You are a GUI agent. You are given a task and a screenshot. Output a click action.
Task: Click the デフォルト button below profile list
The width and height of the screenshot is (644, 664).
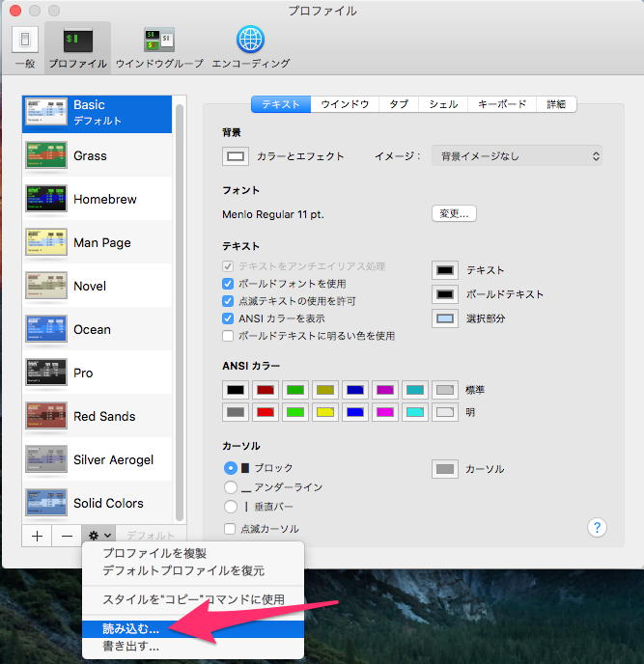(151, 536)
